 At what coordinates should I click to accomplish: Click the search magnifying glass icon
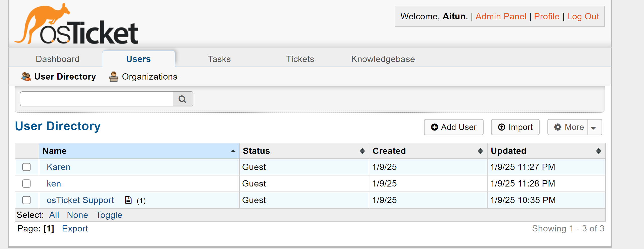183,99
